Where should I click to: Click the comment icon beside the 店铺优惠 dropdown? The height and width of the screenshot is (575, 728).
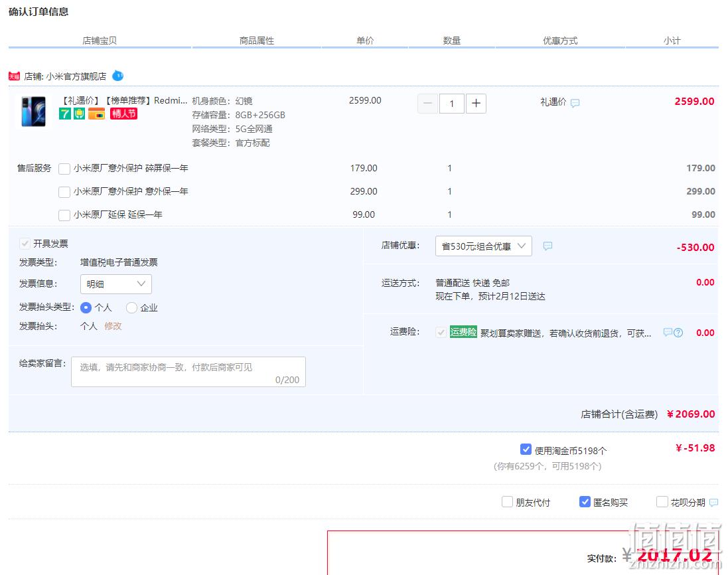548,246
